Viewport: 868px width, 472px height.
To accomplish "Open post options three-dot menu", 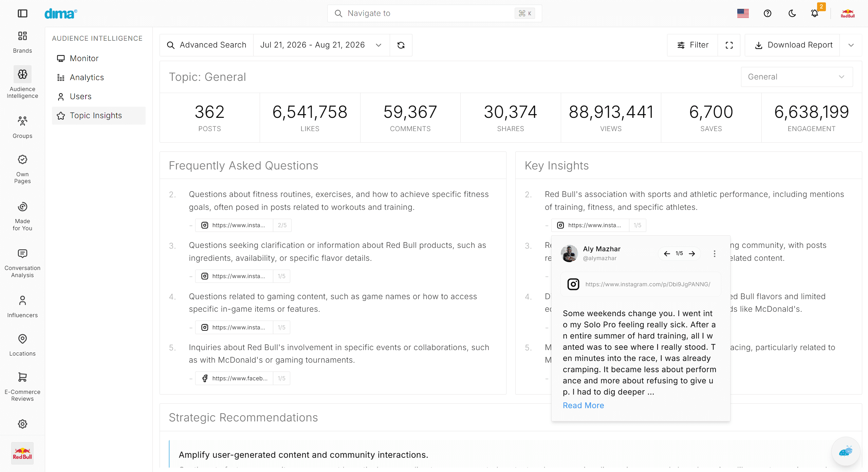I will (714, 254).
